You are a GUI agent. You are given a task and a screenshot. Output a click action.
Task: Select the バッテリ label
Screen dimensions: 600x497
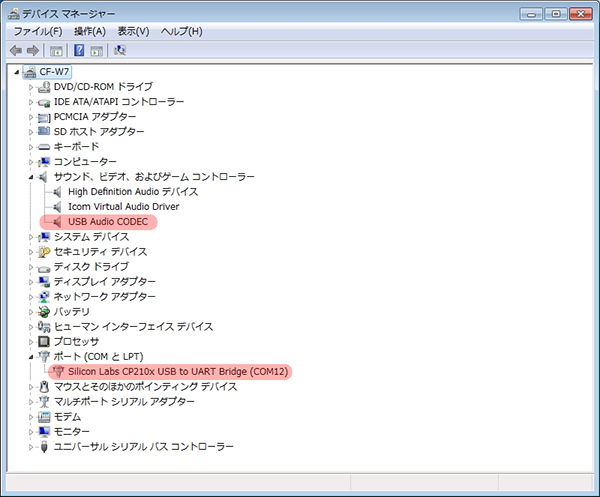coord(72,312)
